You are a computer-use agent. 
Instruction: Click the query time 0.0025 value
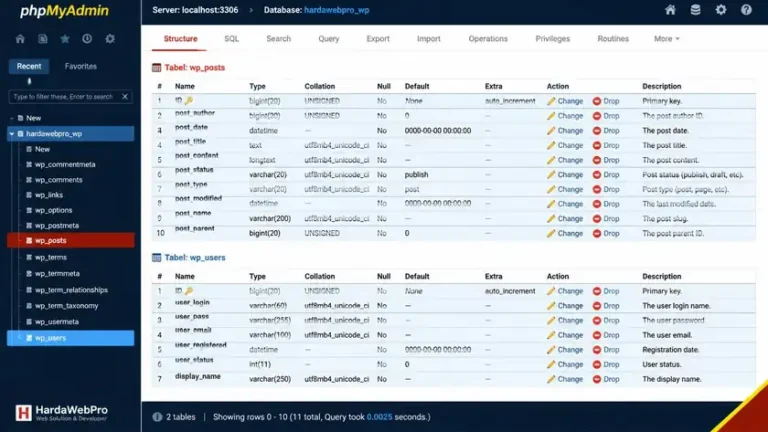(379, 417)
